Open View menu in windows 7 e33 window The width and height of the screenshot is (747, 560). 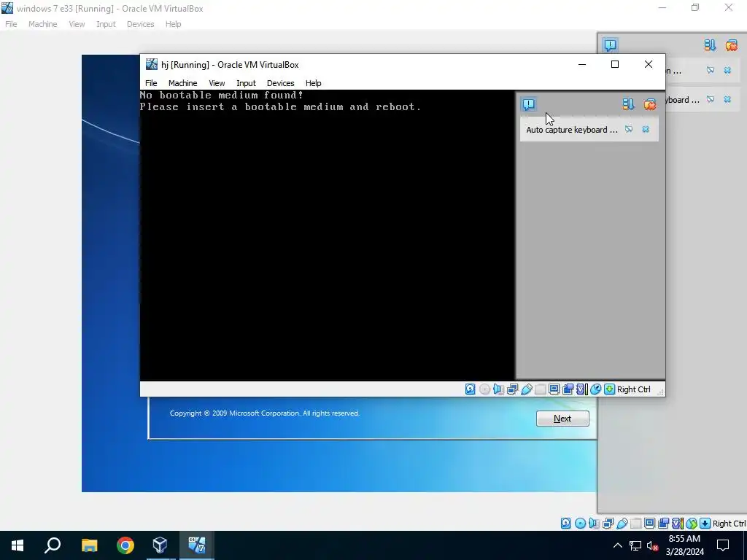click(x=76, y=24)
